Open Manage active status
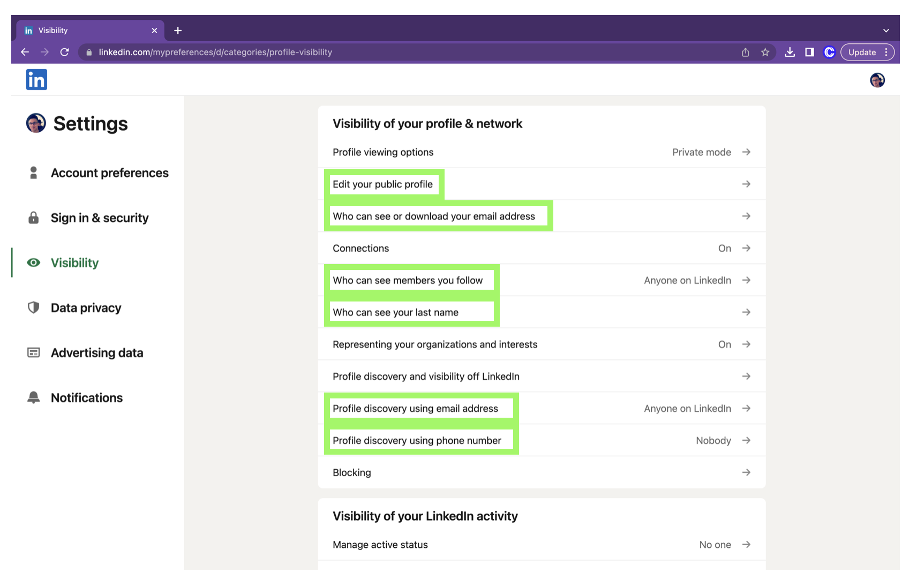Viewport: 917px width, 588px height. tap(542, 545)
